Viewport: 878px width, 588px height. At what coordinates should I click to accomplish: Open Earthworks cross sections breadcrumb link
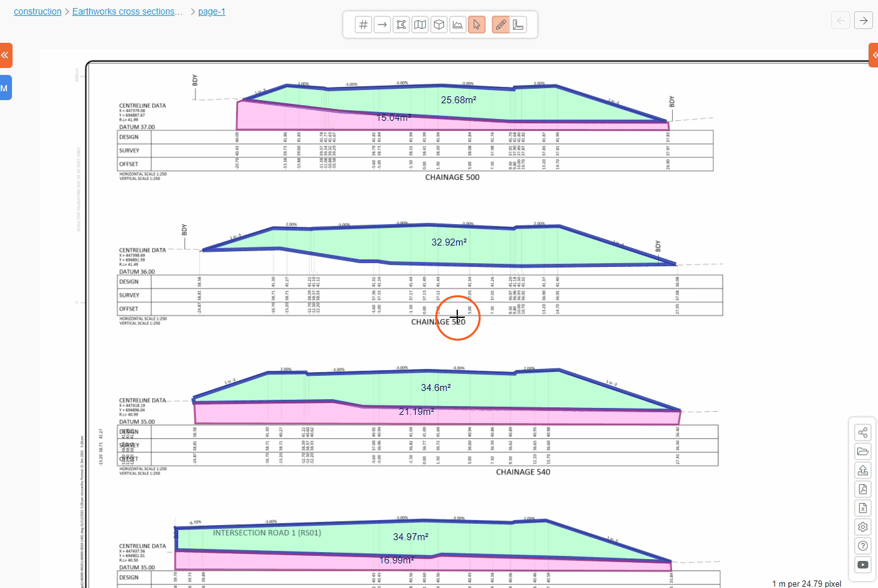(x=127, y=11)
